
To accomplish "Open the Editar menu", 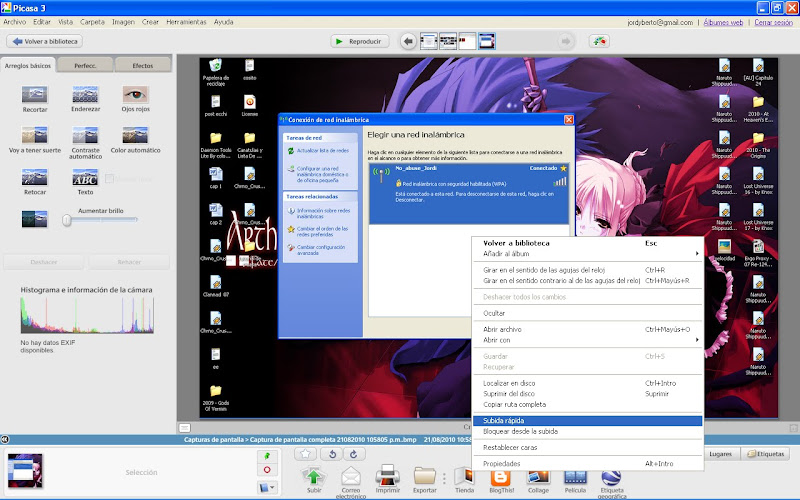I will pos(42,22).
